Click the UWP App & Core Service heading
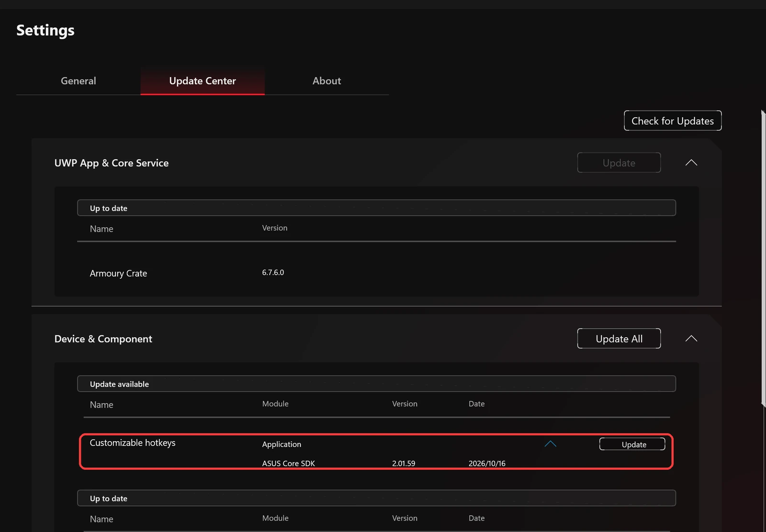Image resolution: width=766 pixels, height=532 pixels. point(112,163)
